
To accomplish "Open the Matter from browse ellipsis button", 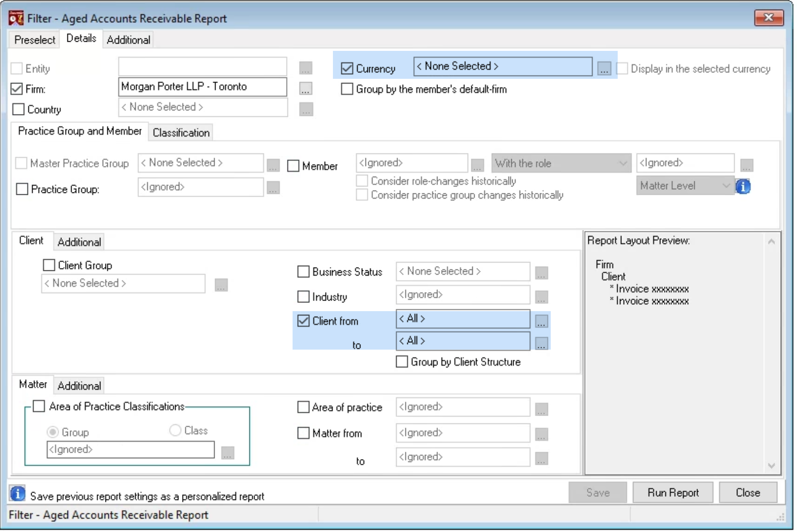I will [542, 434].
